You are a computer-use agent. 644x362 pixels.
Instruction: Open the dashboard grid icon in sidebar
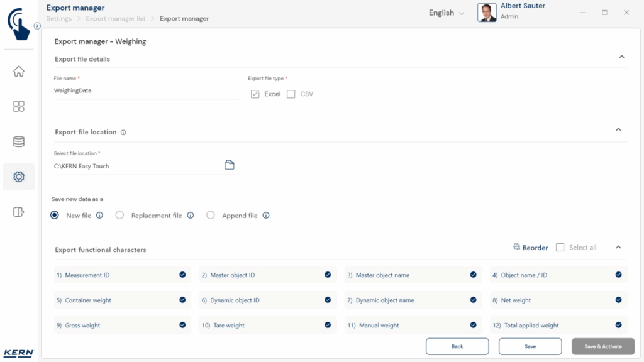[19, 107]
